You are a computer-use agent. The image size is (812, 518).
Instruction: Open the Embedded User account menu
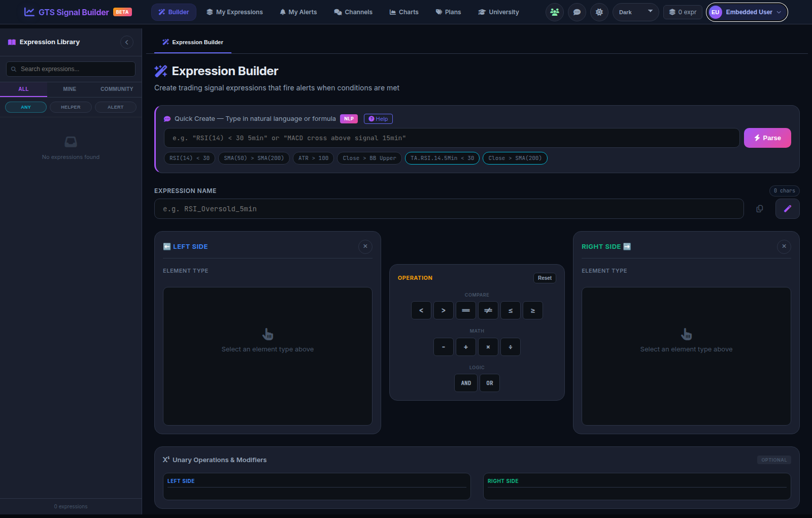tap(747, 12)
